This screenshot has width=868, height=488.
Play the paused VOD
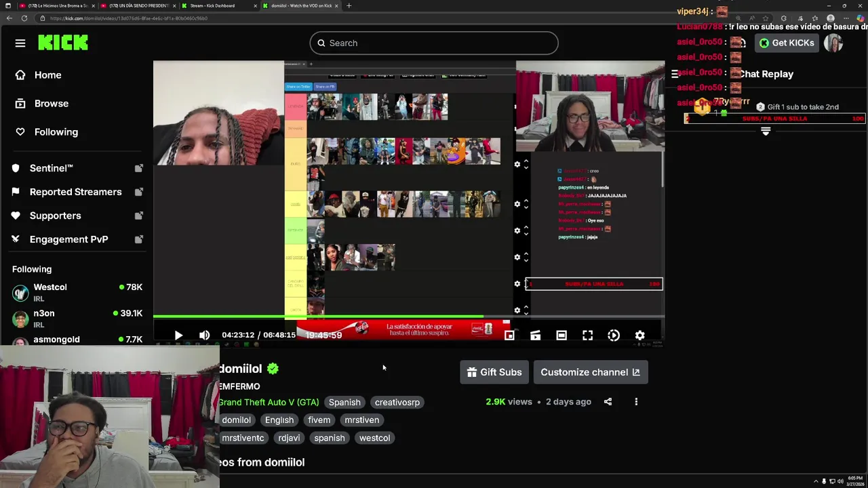(178, 335)
